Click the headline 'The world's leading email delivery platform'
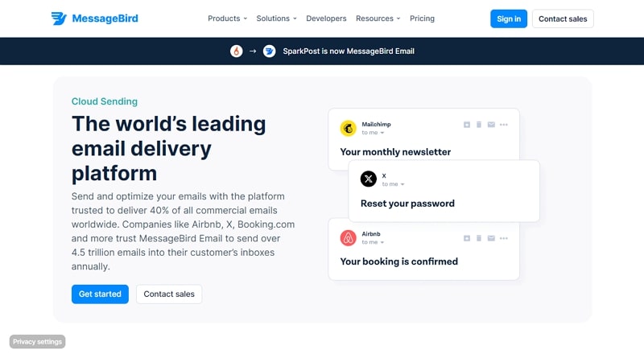The image size is (644, 358). [x=169, y=148]
